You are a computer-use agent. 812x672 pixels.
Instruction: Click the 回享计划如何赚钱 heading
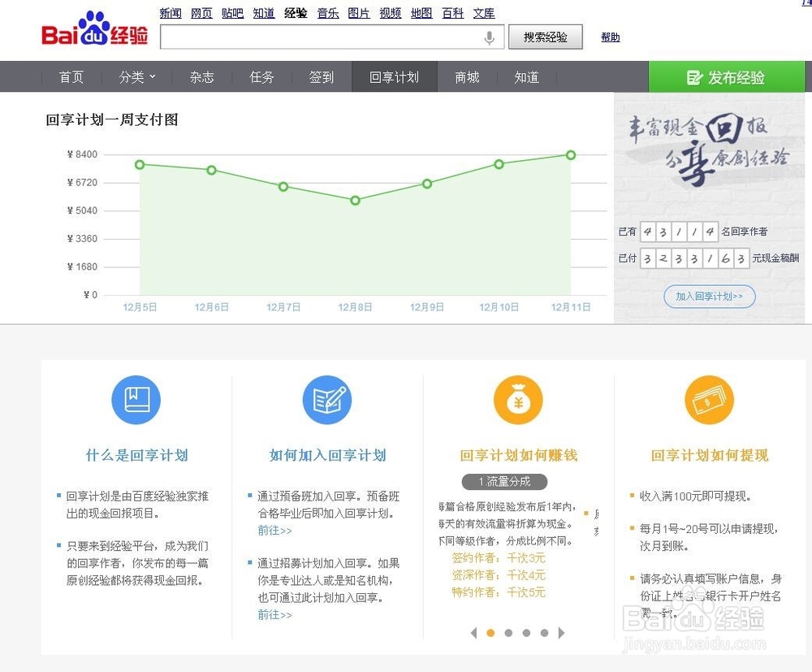518,455
